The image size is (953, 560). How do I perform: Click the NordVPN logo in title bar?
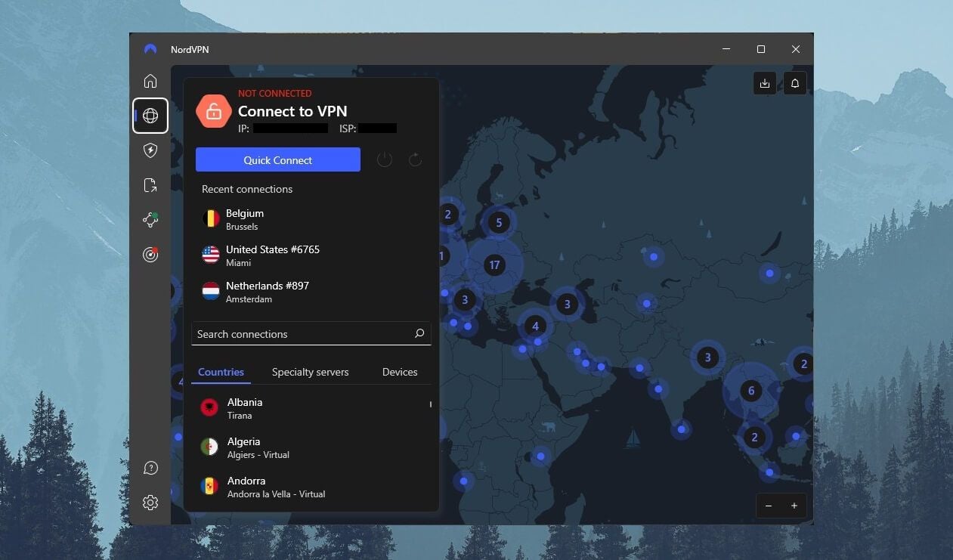[150, 49]
